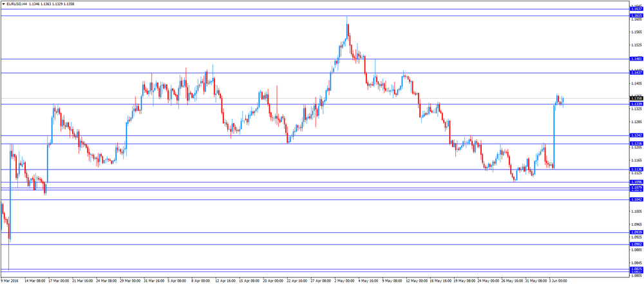Select the 1.0825 price level label
The image size is (644, 285).
click(x=636, y=268)
